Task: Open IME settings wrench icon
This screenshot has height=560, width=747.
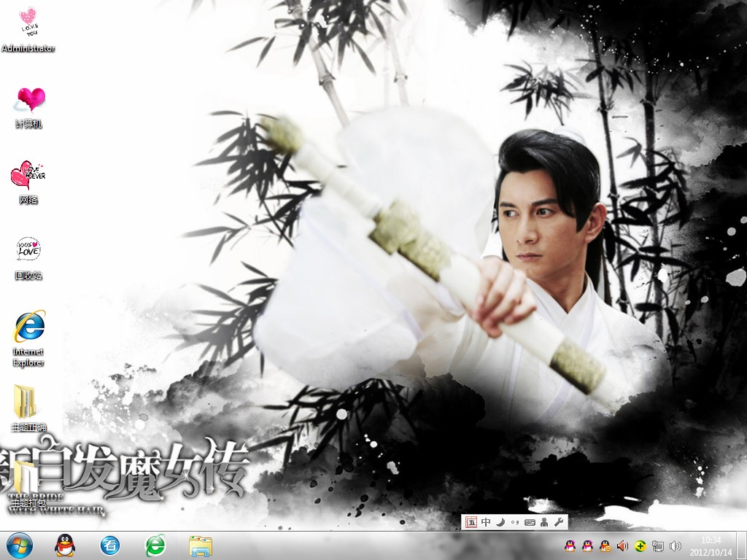Action: tap(559, 522)
